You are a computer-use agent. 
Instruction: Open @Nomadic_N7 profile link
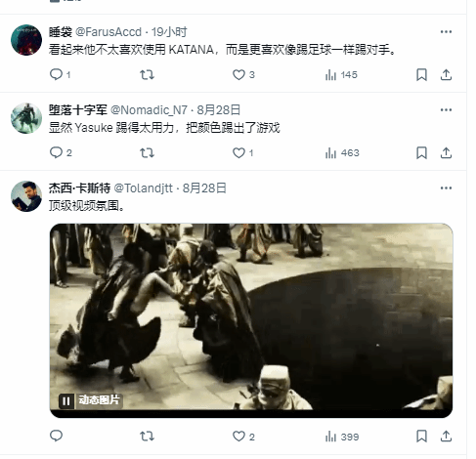(x=149, y=110)
